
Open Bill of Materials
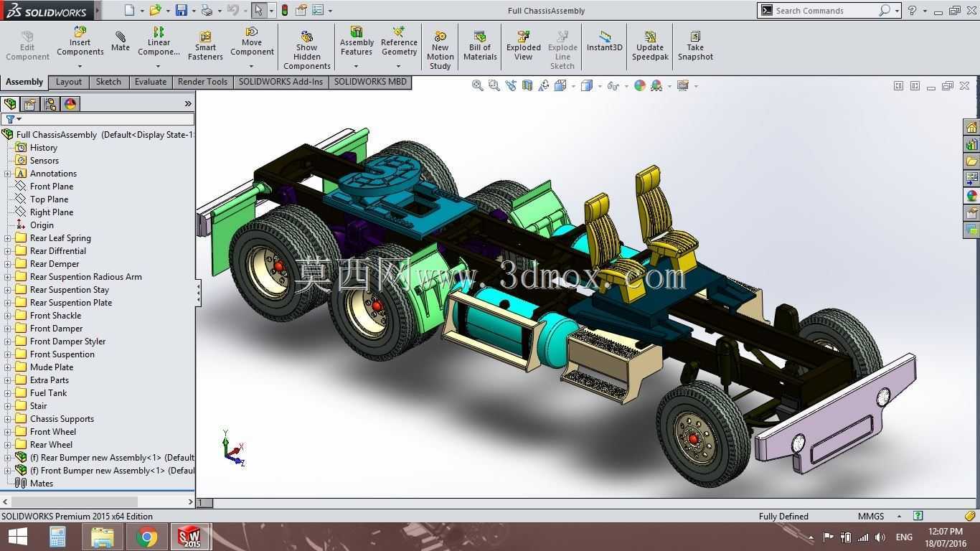tap(480, 47)
